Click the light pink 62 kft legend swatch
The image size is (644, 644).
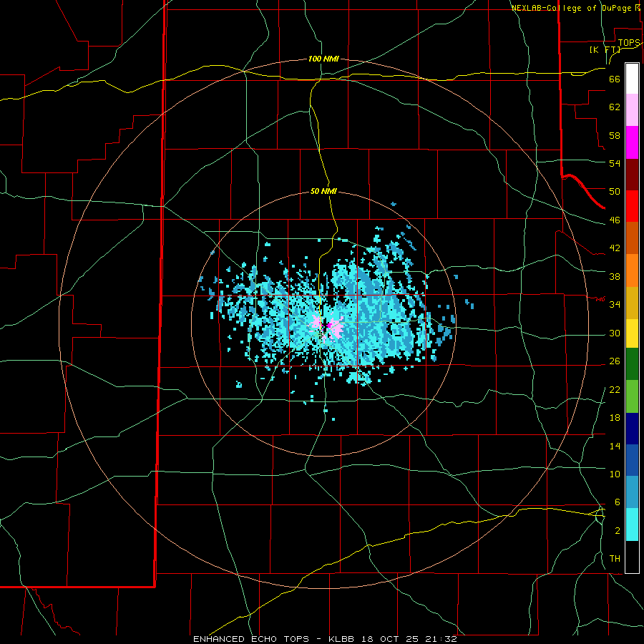(632, 110)
